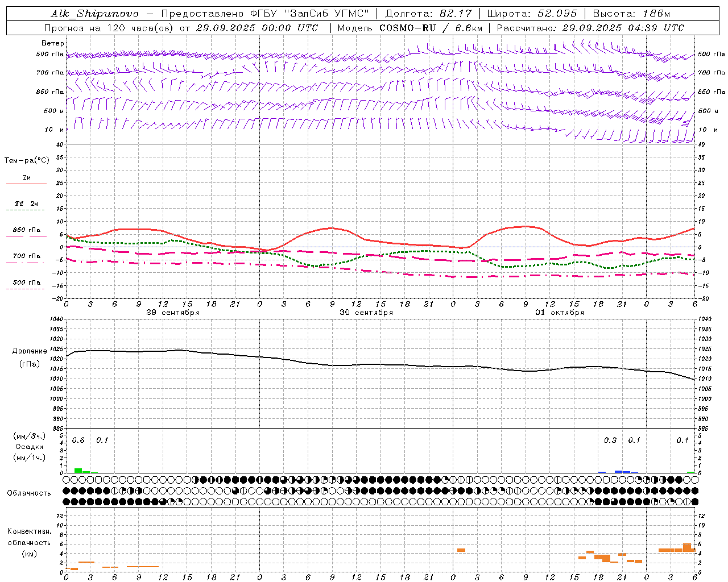Screen dimensions: 728x582
Task: Click the Тем-ра(°C) axis title
Action: click(27, 161)
